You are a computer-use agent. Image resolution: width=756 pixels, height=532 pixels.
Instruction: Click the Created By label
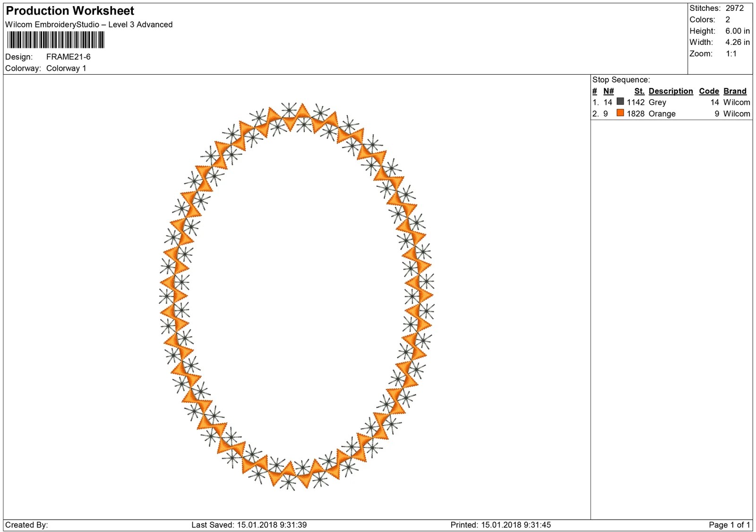click(26, 525)
